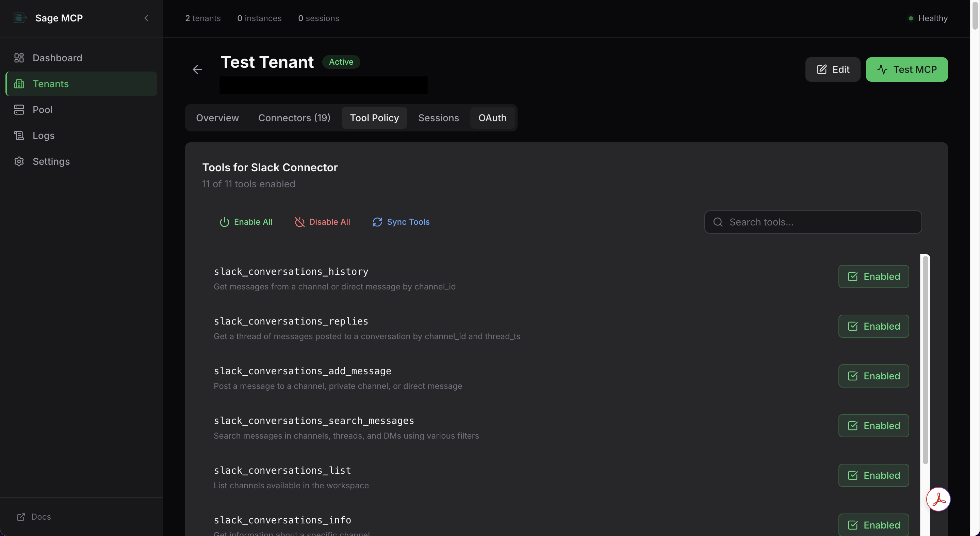This screenshot has height=536, width=980.
Task: Click '11 of 11 tools enabled' text
Action: coord(248,184)
